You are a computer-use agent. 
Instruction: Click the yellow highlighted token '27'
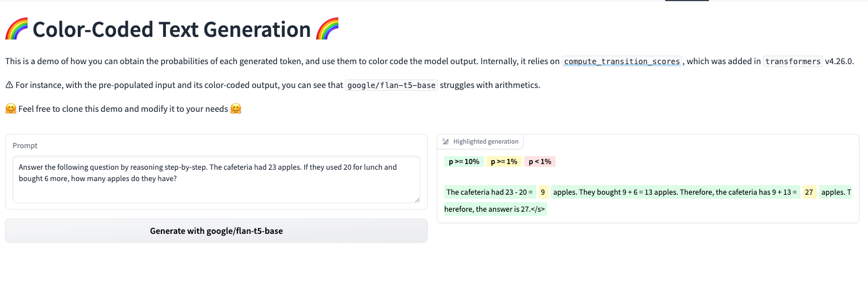tap(809, 192)
